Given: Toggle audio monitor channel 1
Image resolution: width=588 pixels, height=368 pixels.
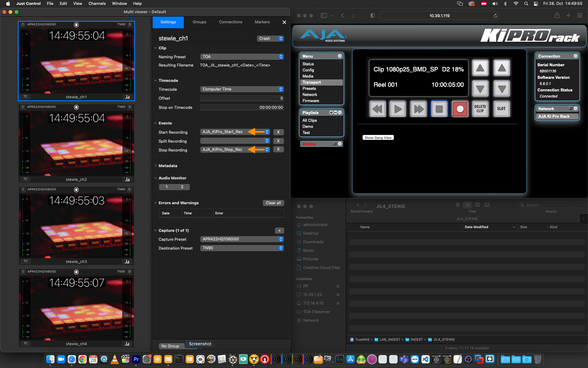Looking at the screenshot, I should (x=167, y=187).
